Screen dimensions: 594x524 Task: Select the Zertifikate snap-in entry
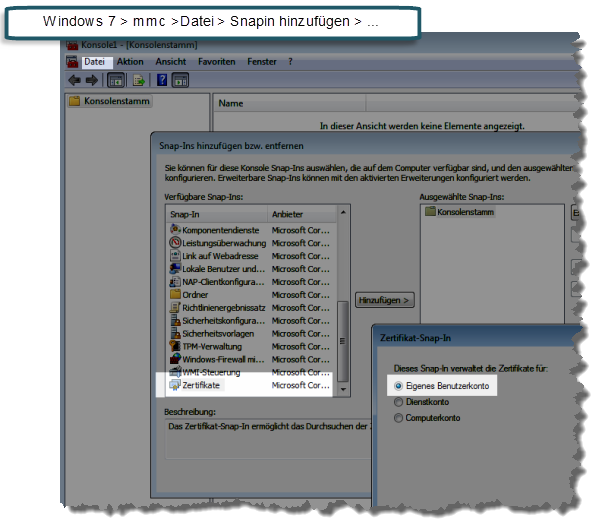[250, 385]
